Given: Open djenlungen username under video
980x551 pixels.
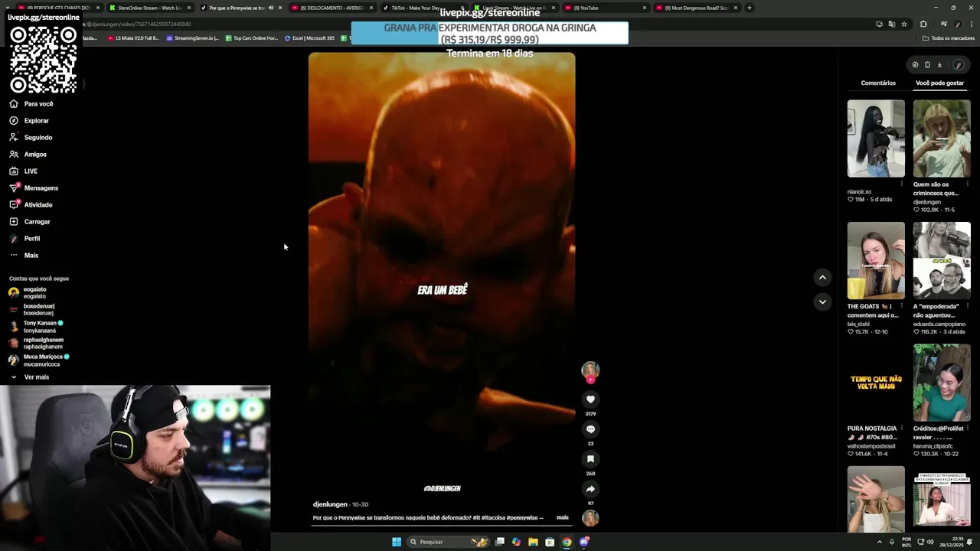Looking at the screenshot, I should click(330, 504).
